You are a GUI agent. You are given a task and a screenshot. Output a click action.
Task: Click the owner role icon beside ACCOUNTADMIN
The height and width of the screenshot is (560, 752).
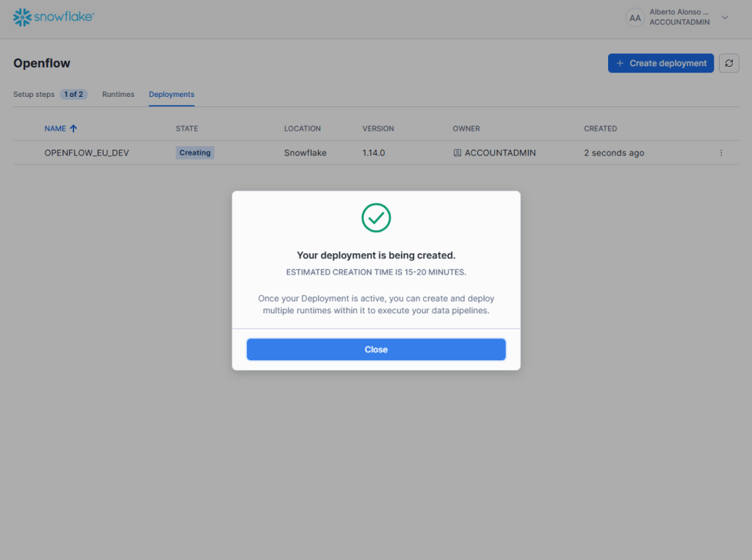pos(457,153)
